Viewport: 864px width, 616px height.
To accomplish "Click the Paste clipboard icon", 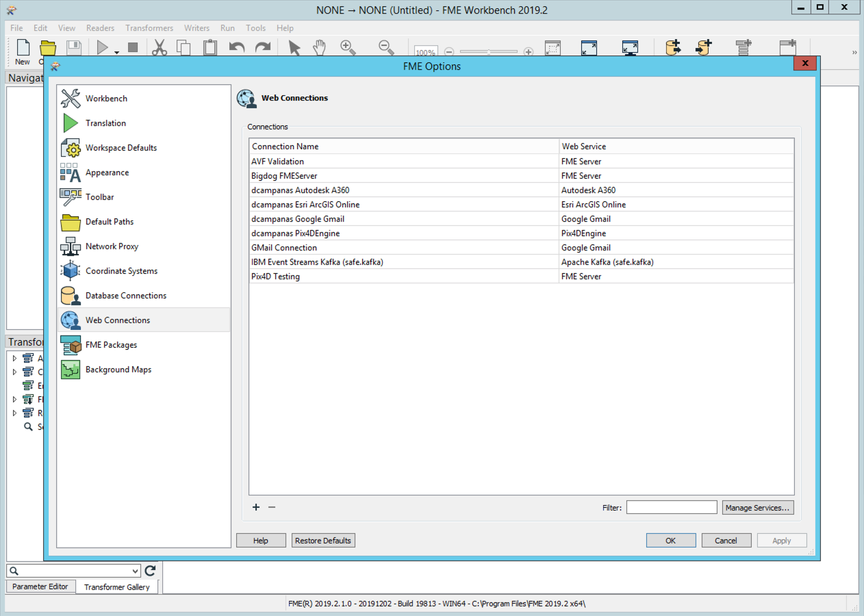I will (210, 48).
